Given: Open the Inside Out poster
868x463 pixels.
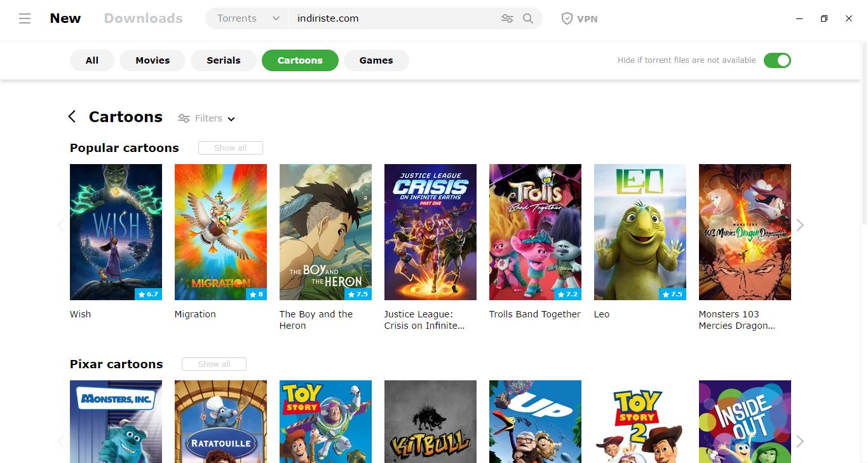Looking at the screenshot, I should pyautogui.click(x=745, y=422).
